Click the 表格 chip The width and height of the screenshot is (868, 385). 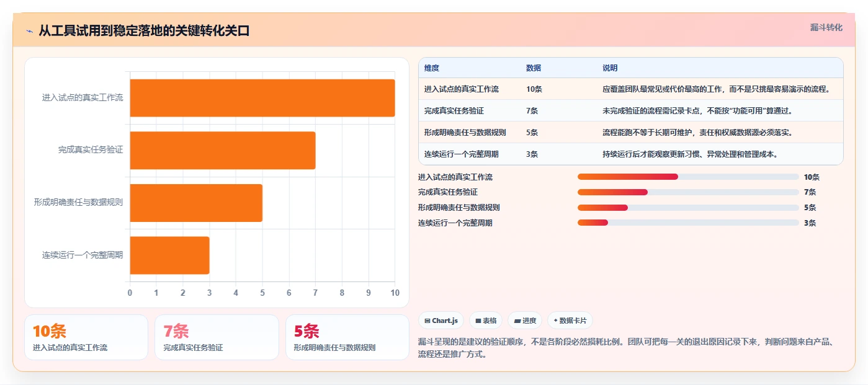pyautogui.click(x=486, y=321)
